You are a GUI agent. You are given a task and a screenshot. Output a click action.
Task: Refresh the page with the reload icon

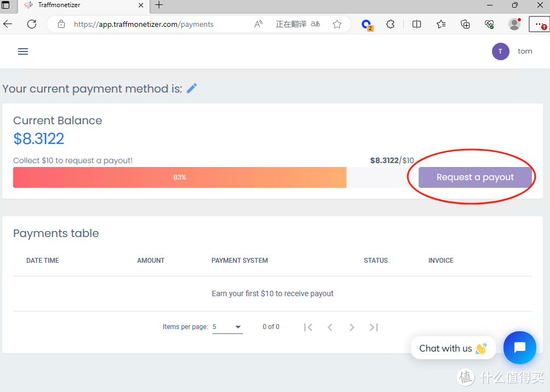pyautogui.click(x=32, y=24)
